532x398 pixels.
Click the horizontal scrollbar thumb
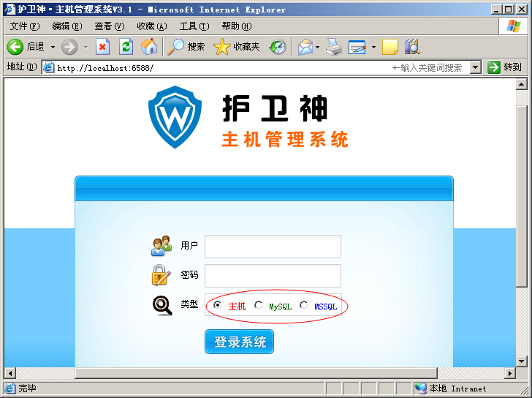256,373
